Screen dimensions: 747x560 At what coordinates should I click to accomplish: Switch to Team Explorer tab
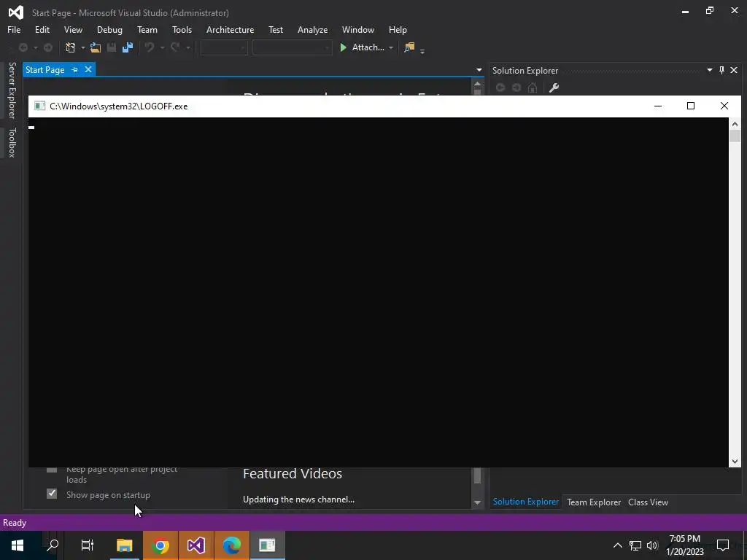[x=594, y=502]
